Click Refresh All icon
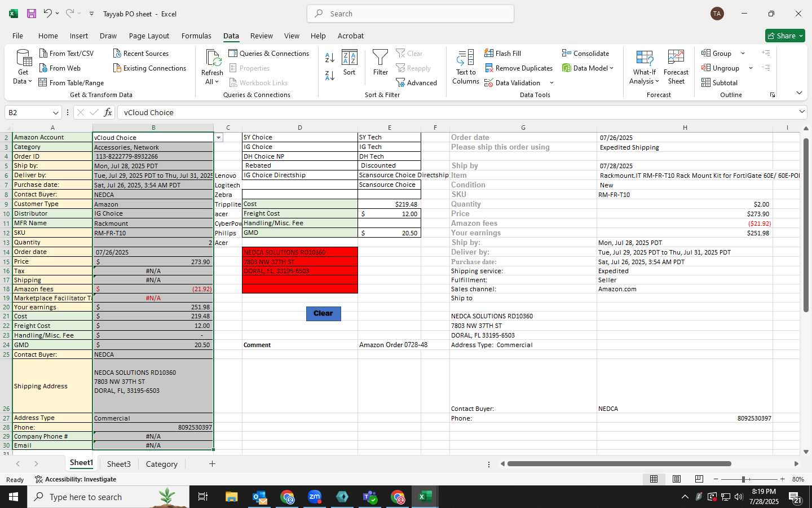The image size is (812, 508). [213, 67]
